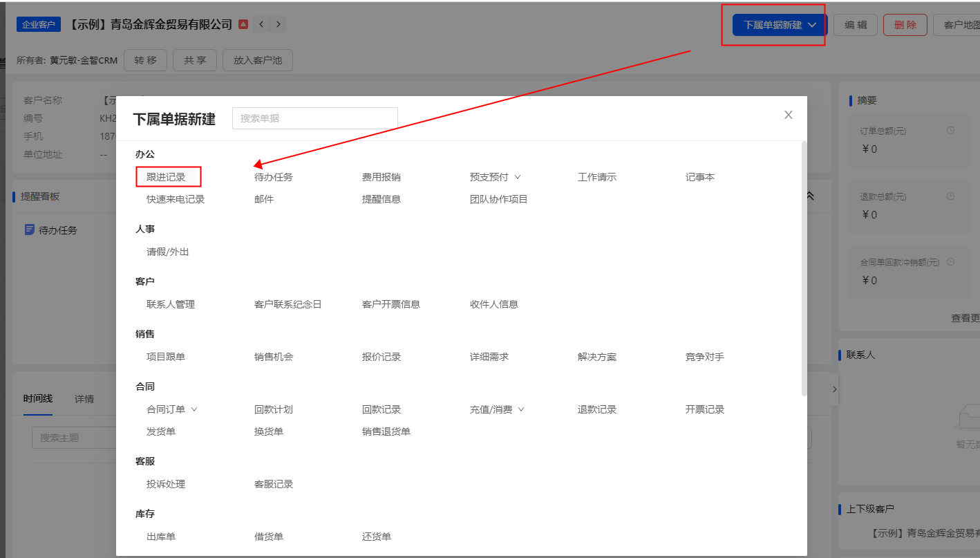Image resolution: width=980 pixels, height=558 pixels.
Task: Toggle the right sidebar collapse arrow handle
Action: coord(834,389)
